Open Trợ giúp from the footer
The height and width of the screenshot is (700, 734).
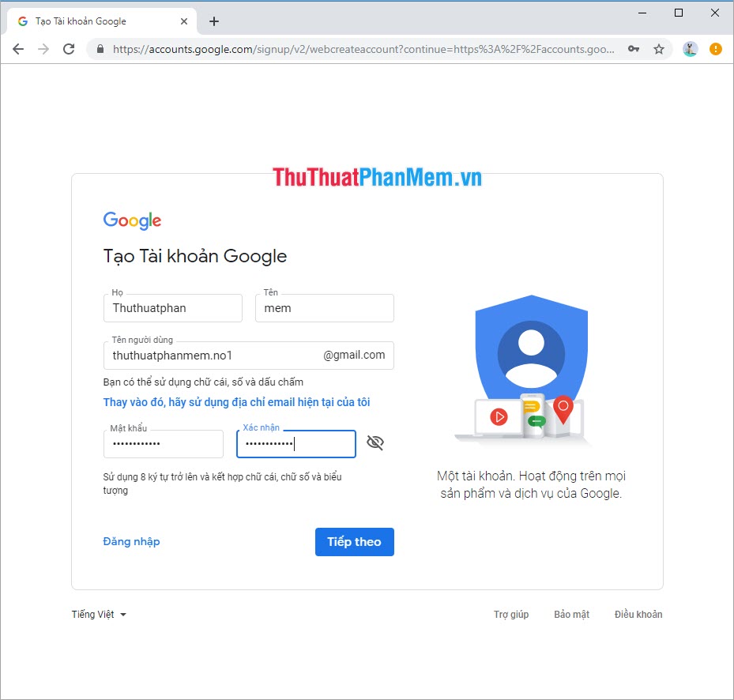(511, 614)
